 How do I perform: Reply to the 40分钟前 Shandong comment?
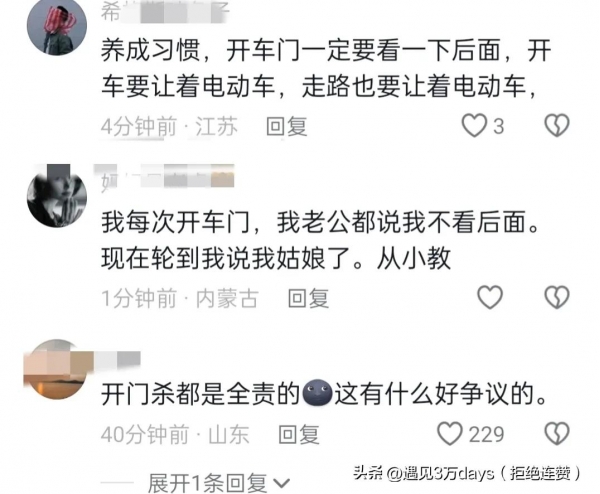[299, 435]
